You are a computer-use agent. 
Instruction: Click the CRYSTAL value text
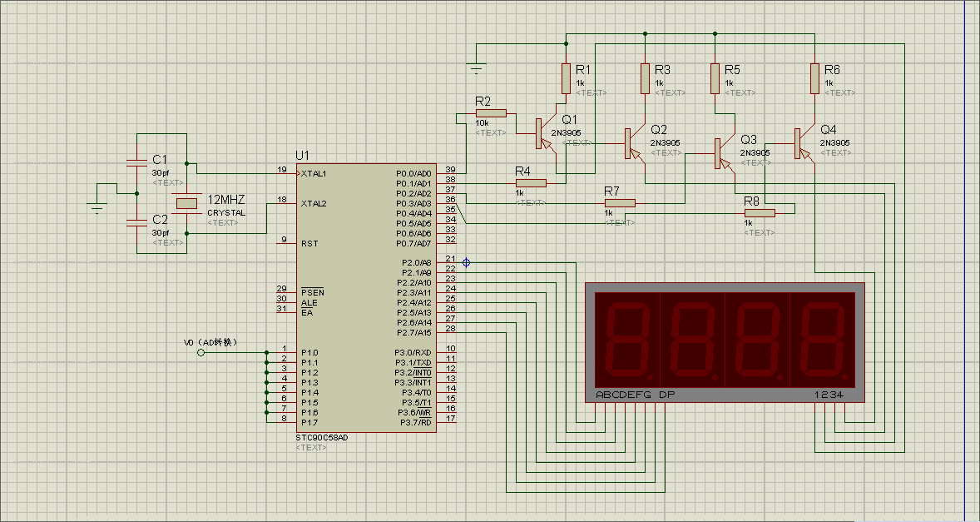point(226,213)
